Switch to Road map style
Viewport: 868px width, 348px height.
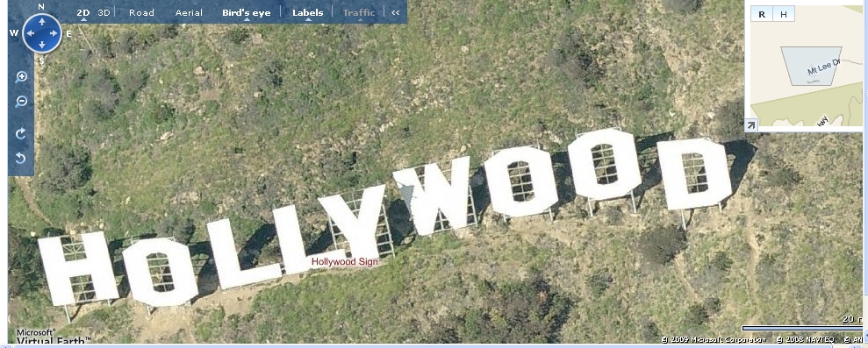click(141, 13)
